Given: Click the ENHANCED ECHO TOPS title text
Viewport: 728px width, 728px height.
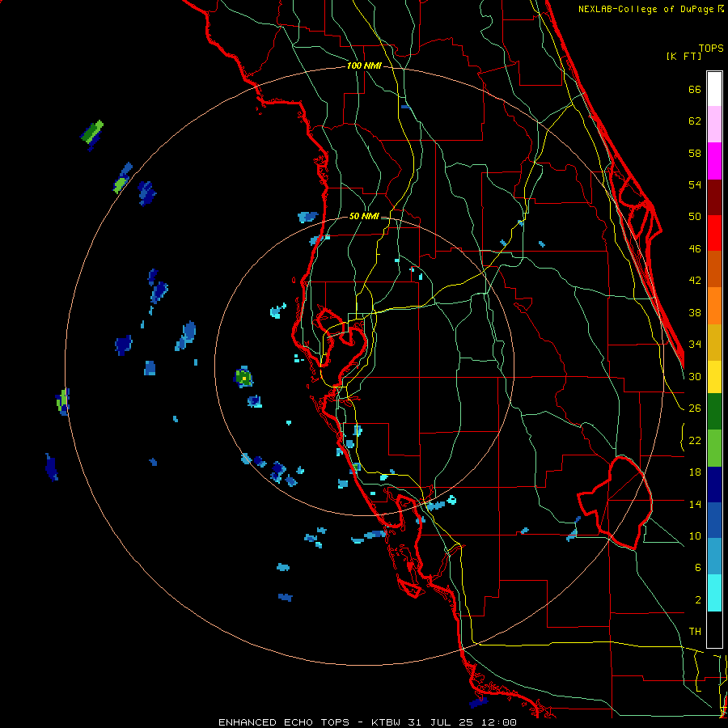Looking at the screenshot, I should point(284,722).
